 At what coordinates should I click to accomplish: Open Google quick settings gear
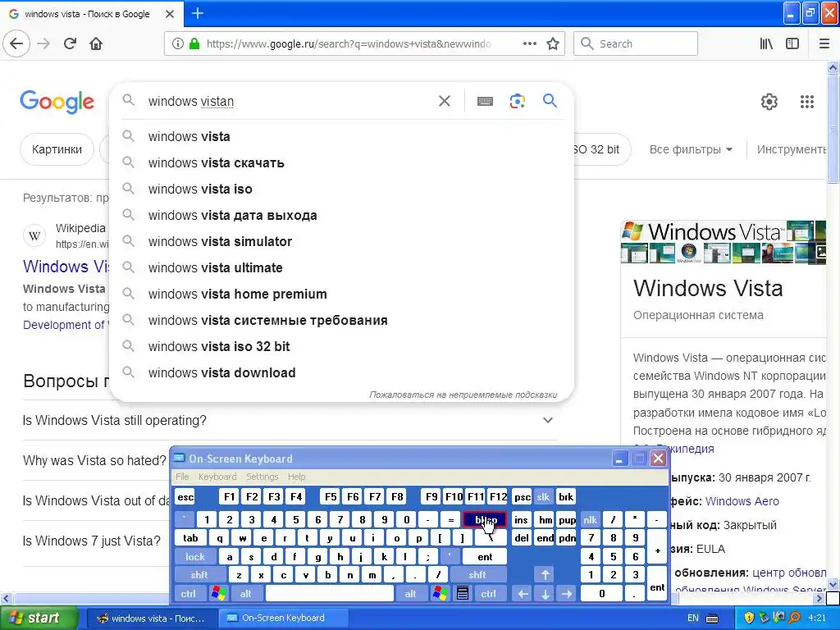point(769,101)
